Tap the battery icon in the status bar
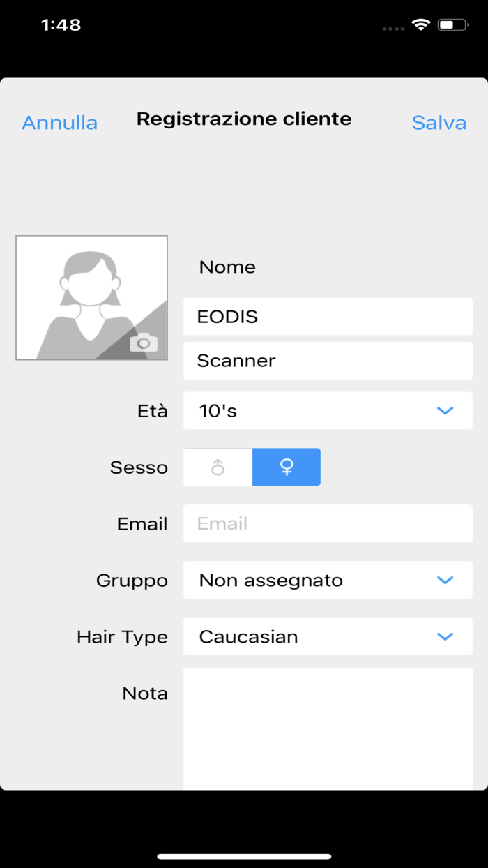Screen dimensions: 488x868 [x=452, y=24]
